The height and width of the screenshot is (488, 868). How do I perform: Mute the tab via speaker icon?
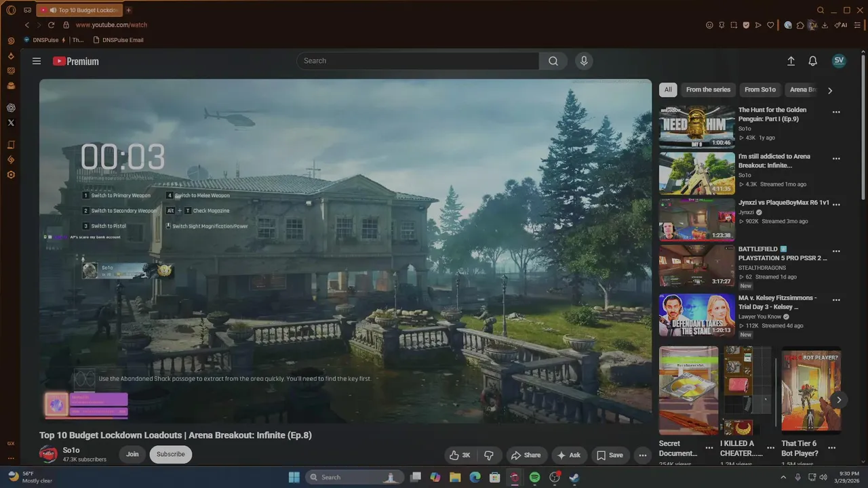[53, 10]
